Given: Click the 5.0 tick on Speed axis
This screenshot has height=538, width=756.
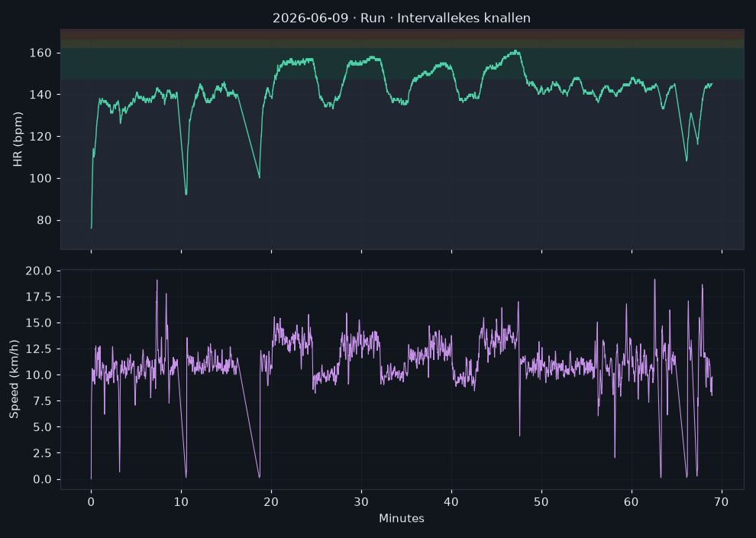Looking at the screenshot, I should click(43, 427).
